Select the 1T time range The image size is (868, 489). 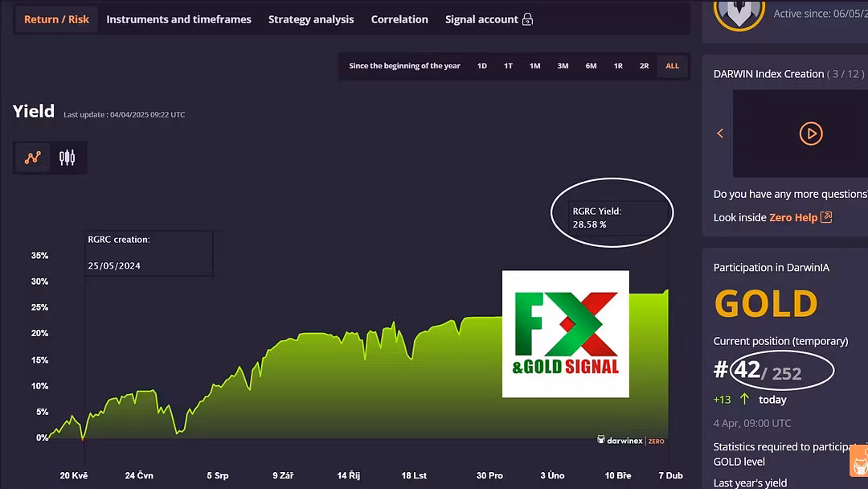tap(508, 66)
